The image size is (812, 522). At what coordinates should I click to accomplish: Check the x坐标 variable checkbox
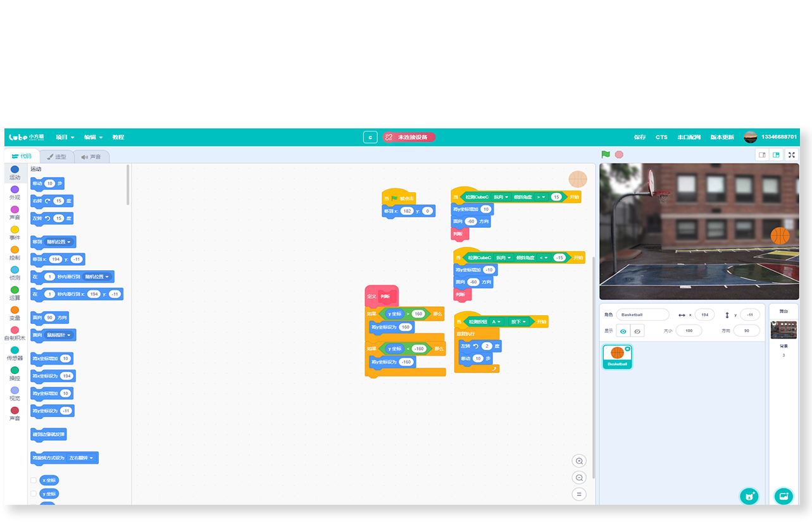(x=34, y=480)
